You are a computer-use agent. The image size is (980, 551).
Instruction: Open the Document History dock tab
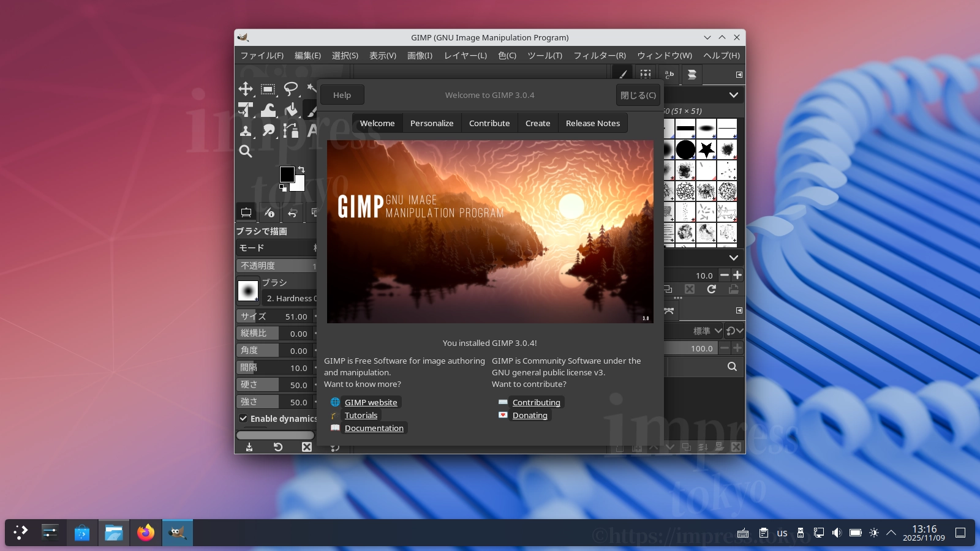pyautogui.click(x=692, y=74)
